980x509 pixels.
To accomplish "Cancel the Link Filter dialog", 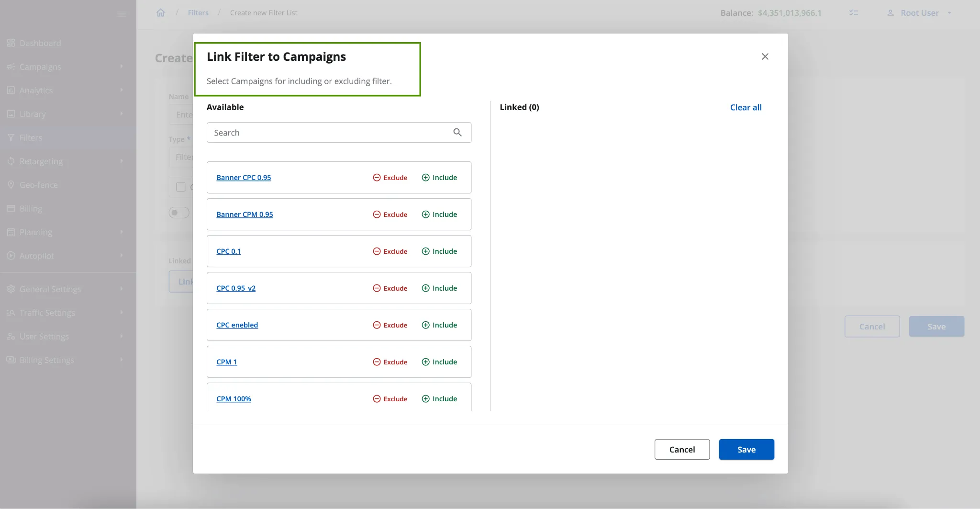I will 682,450.
